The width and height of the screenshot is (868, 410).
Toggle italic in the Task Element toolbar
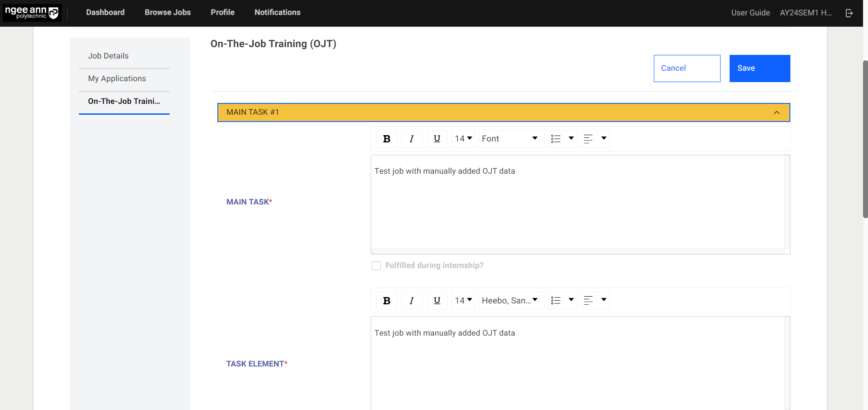click(x=412, y=300)
